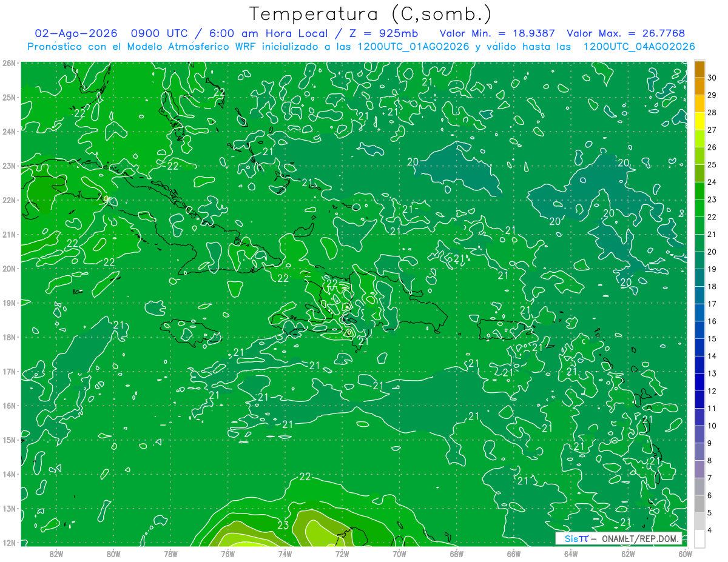This screenshot has height=562, width=728.
Task: Click the '24N' latitude label
Action: (9, 132)
